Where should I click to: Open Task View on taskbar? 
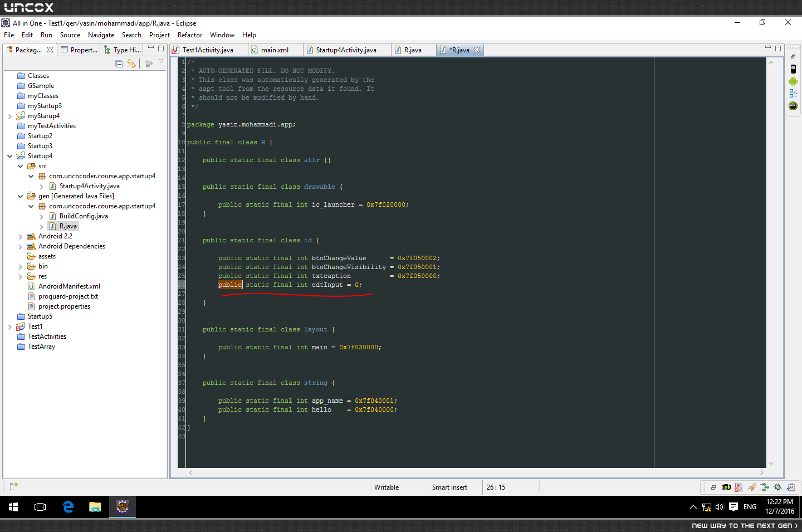pos(40,507)
